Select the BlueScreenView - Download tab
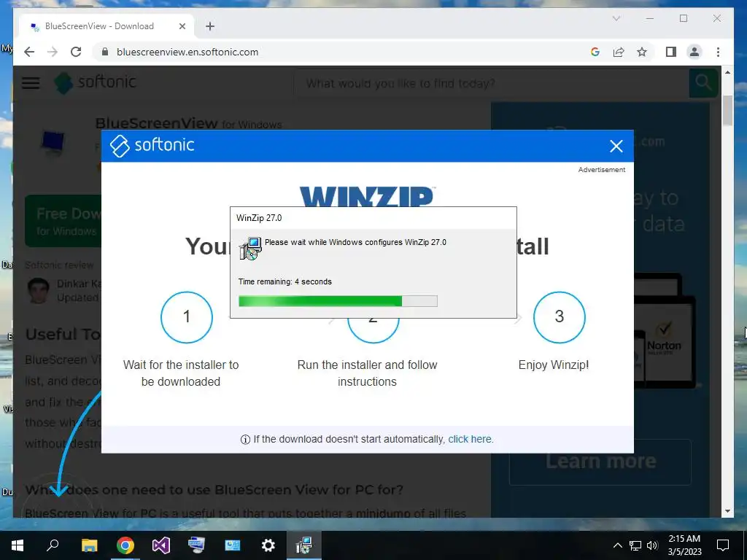747x560 pixels. (107, 26)
